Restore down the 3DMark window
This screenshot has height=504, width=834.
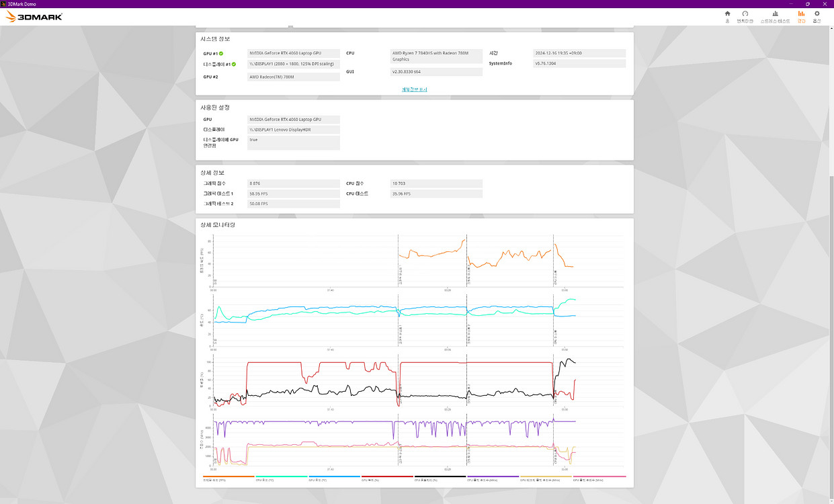[x=808, y=3]
